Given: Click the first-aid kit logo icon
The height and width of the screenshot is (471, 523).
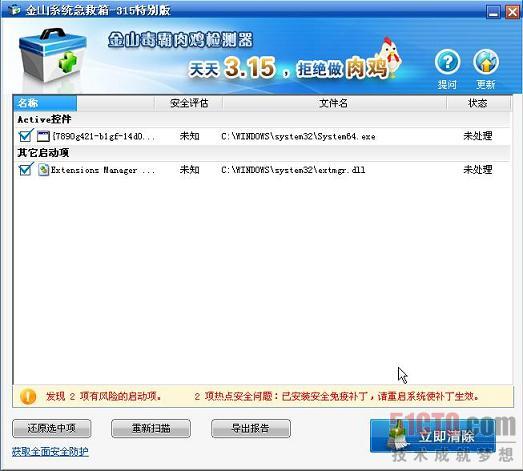Looking at the screenshot, I should tap(52, 55).
